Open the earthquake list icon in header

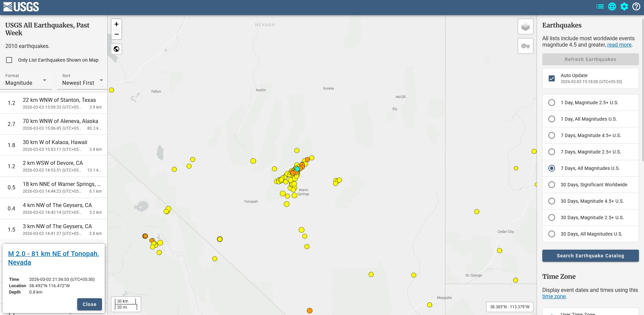[600, 7]
